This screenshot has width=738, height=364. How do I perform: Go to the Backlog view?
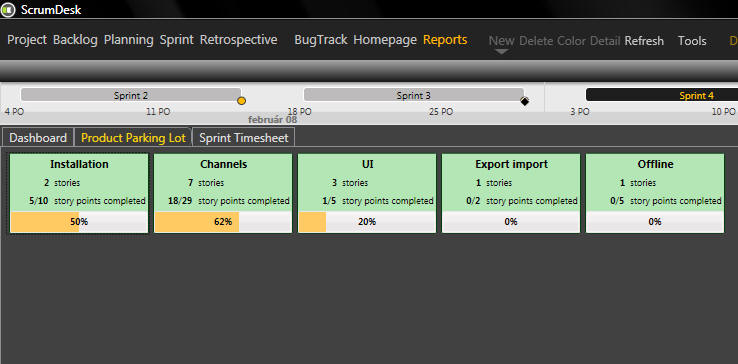click(75, 40)
